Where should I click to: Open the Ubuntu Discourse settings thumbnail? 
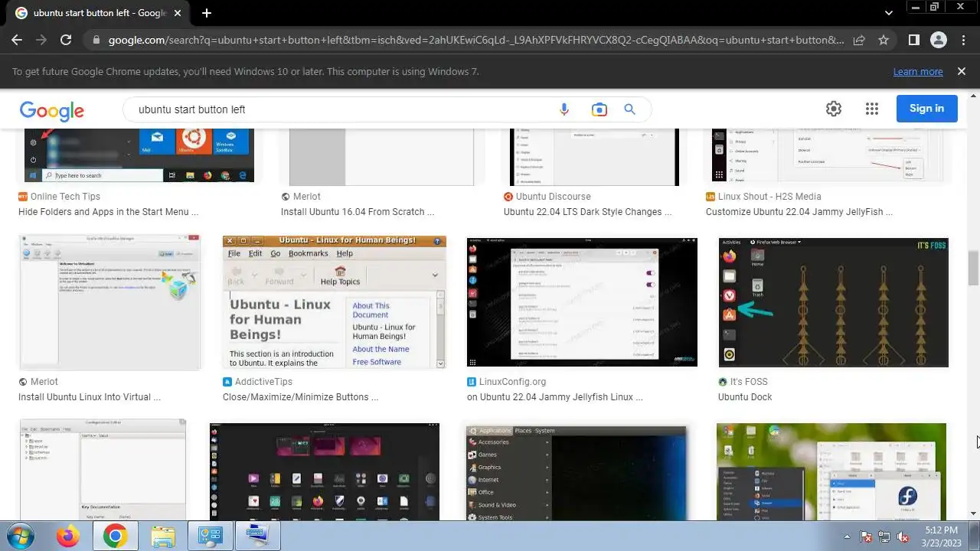pyautogui.click(x=594, y=158)
